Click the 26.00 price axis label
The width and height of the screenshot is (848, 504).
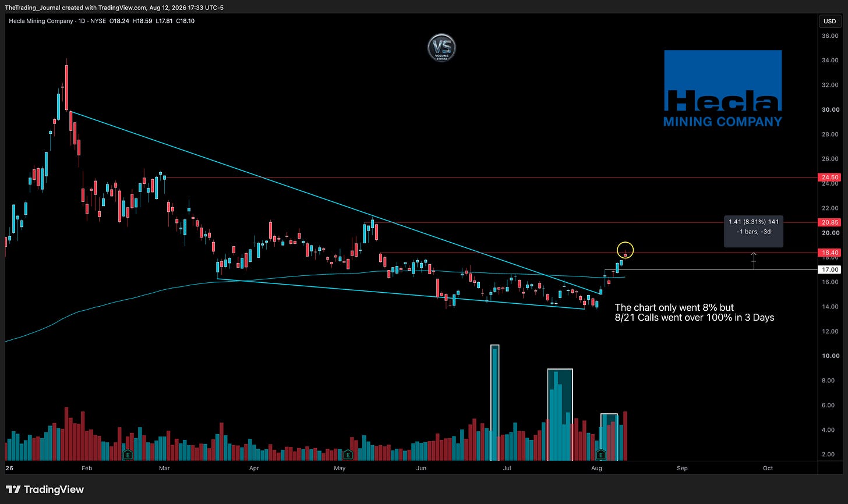coord(829,159)
